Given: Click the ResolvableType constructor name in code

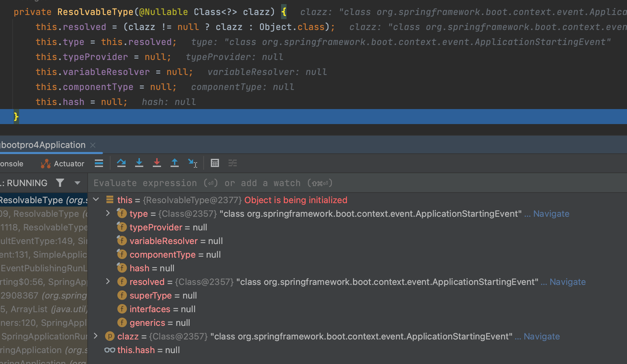Looking at the screenshot, I should [95, 12].
